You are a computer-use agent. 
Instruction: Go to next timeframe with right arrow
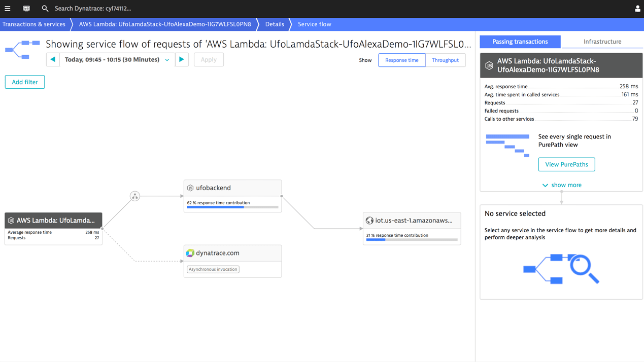click(182, 60)
